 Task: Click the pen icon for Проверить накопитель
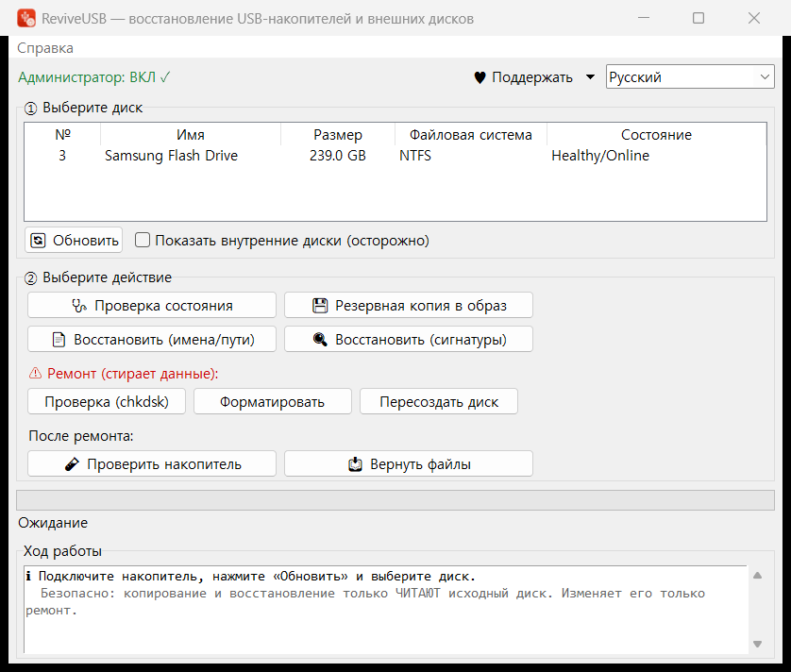tap(72, 464)
